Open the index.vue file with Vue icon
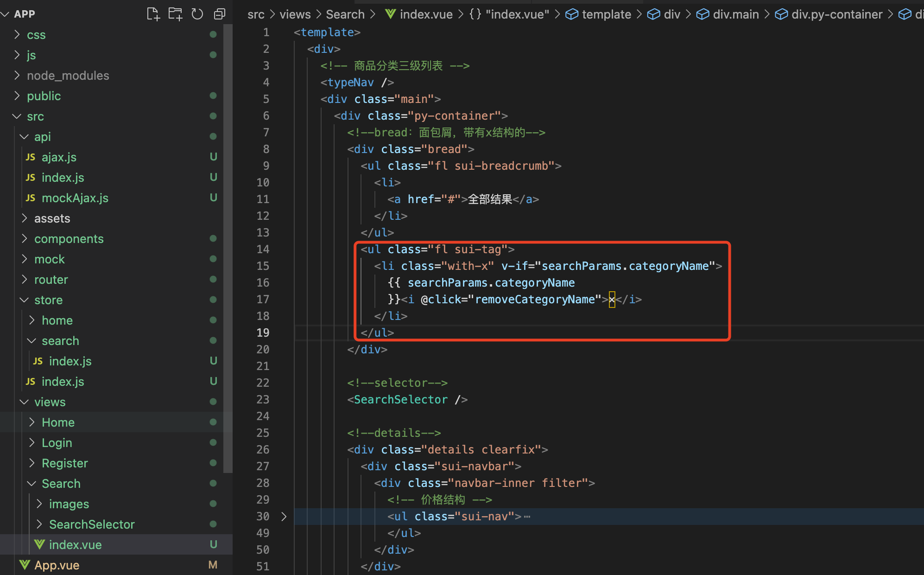 coord(75,545)
